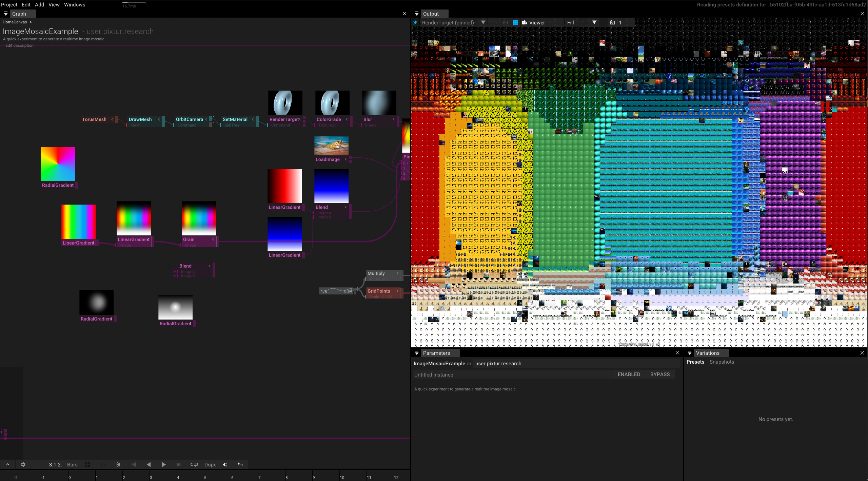Click the ENABLED button

(x=629, y=374)
